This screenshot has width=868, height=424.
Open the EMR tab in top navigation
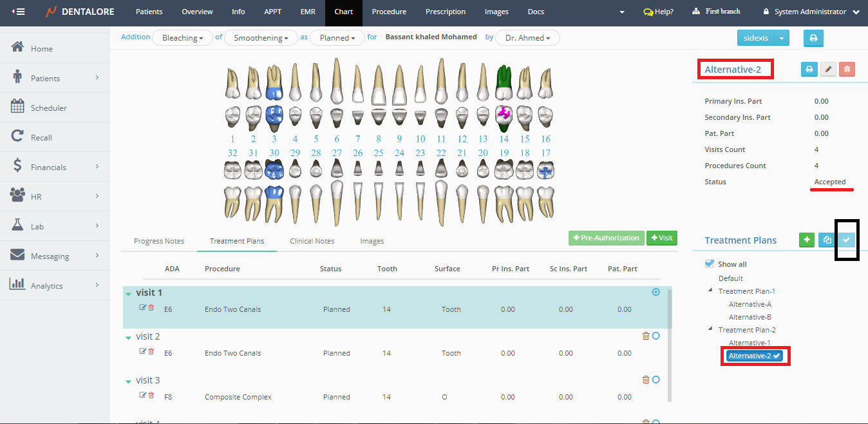coord(308,12)
